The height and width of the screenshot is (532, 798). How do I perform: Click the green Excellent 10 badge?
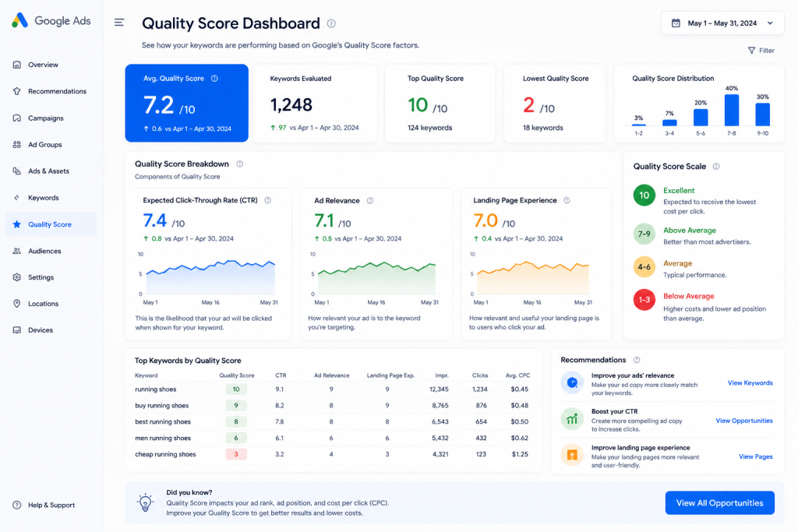click(x=644, y=196)
